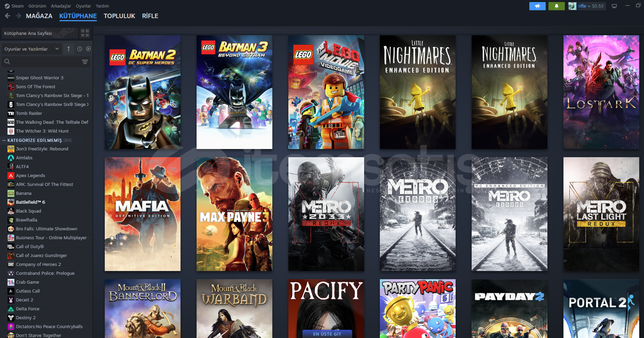Image resolution: width=644 pixels, height=338 pixels.
Task: Open the Mount & Blade Warband cover
Action: (x=234, y=309)
